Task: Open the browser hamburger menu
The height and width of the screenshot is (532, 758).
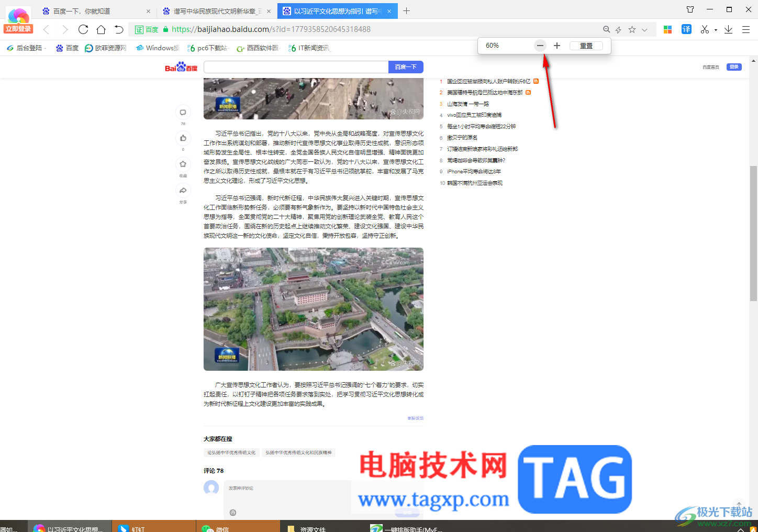Action: click(746, 29)
